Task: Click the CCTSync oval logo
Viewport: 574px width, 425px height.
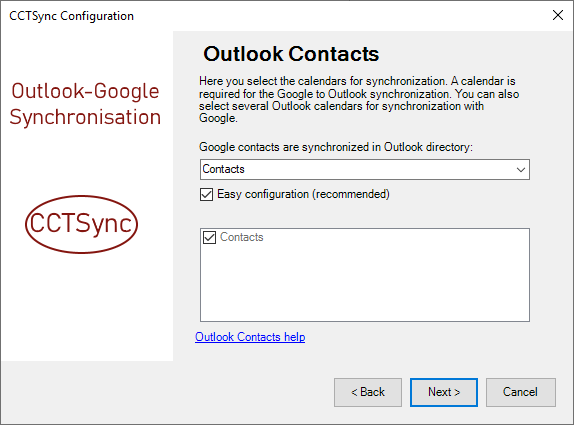Action: (x=81, y=224)
